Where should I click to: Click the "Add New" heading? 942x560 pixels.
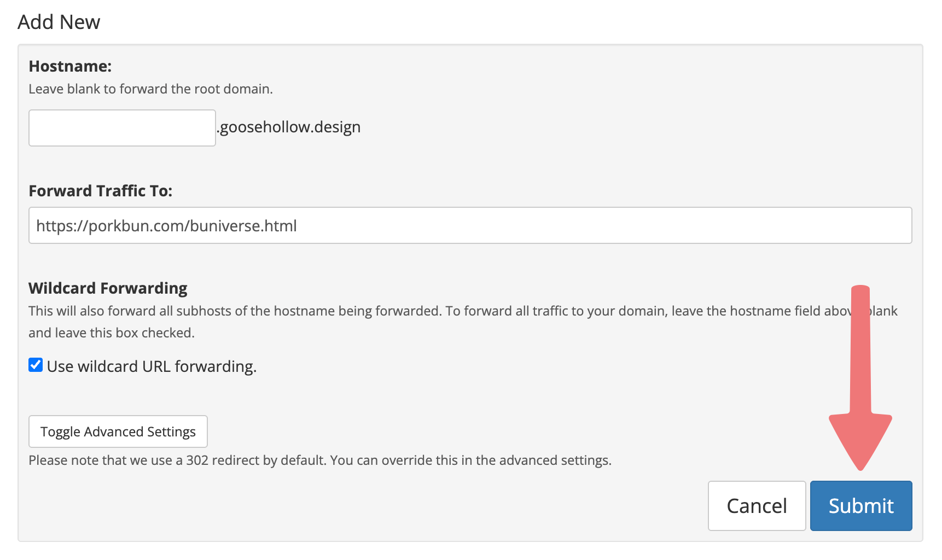click(59, 22)
